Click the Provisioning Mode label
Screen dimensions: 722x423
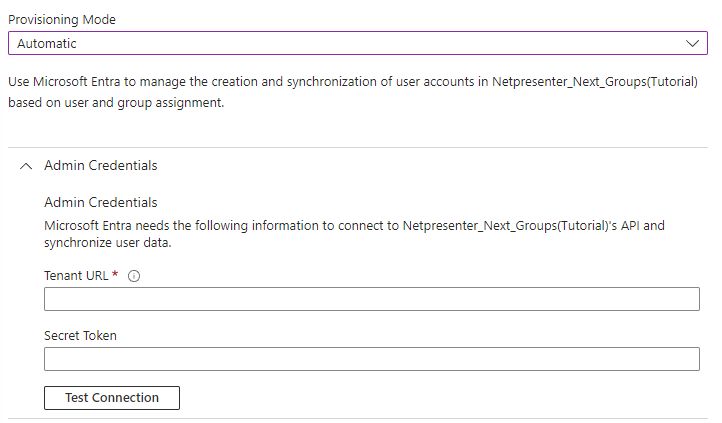pos(62,20)
